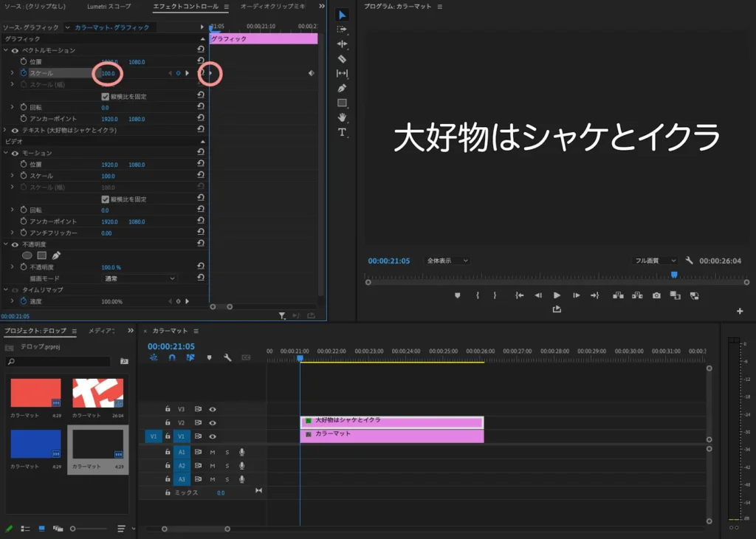
Task: Mute audio track A1
Action: 213,452
